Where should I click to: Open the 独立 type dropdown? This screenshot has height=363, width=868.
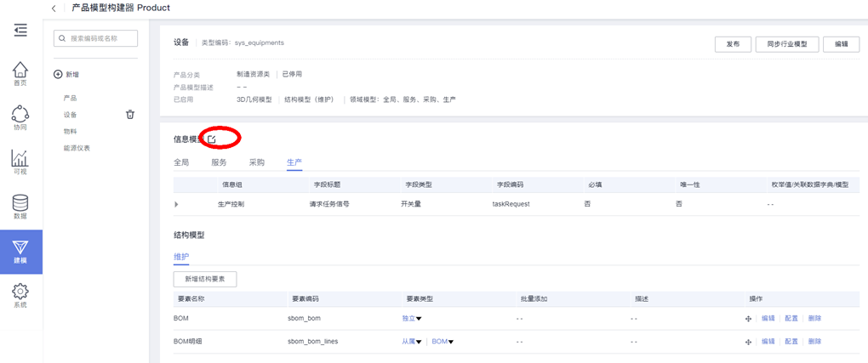point(412,319)
